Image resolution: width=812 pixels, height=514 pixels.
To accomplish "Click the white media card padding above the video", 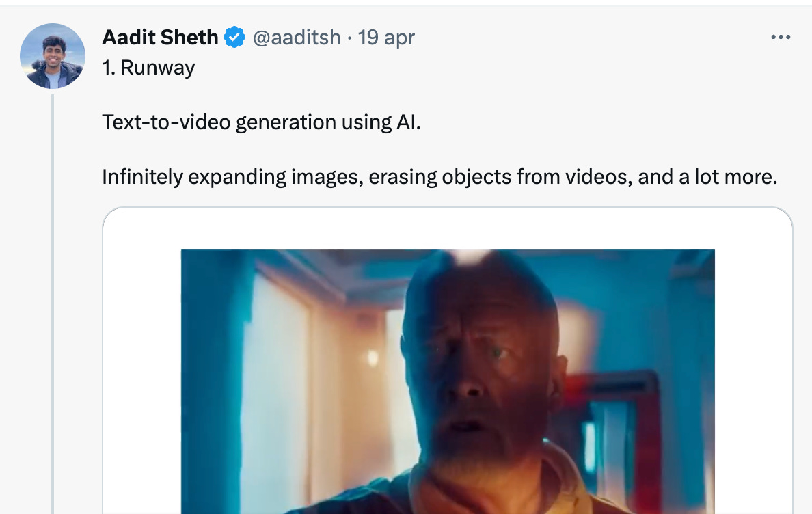I will [x=448, y=229].
